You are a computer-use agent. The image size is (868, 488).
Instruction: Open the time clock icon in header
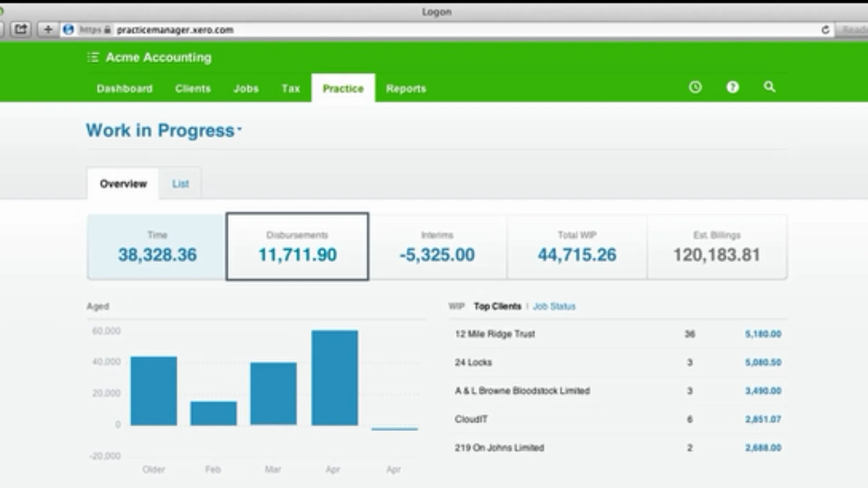pyautogui.click(x=695, y=87)
